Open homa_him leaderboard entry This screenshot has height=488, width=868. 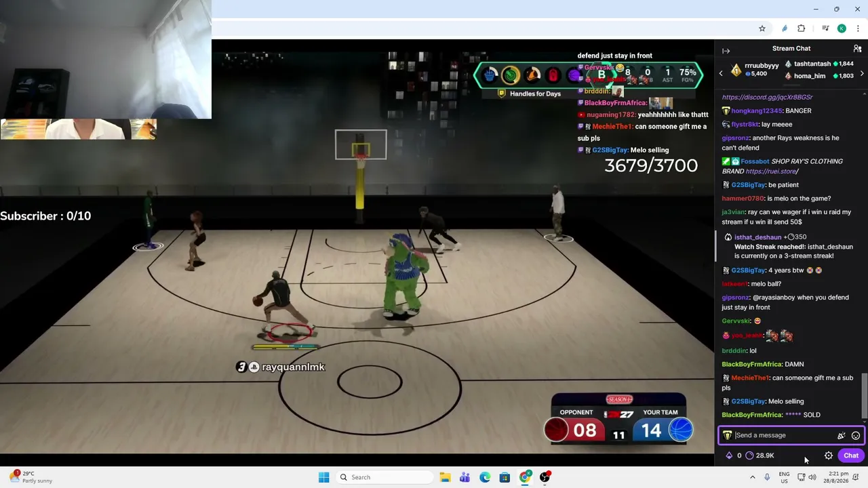click(819, 76)
